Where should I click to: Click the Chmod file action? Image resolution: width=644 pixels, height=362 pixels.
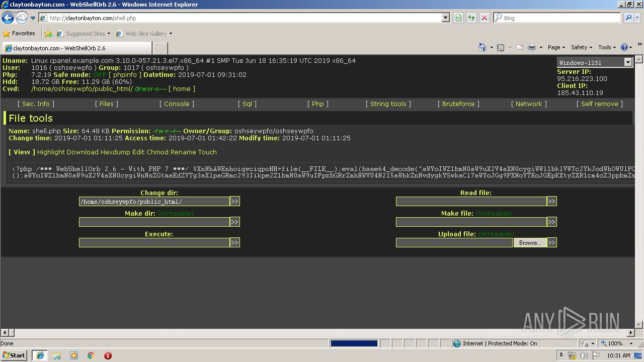point(157,152)
